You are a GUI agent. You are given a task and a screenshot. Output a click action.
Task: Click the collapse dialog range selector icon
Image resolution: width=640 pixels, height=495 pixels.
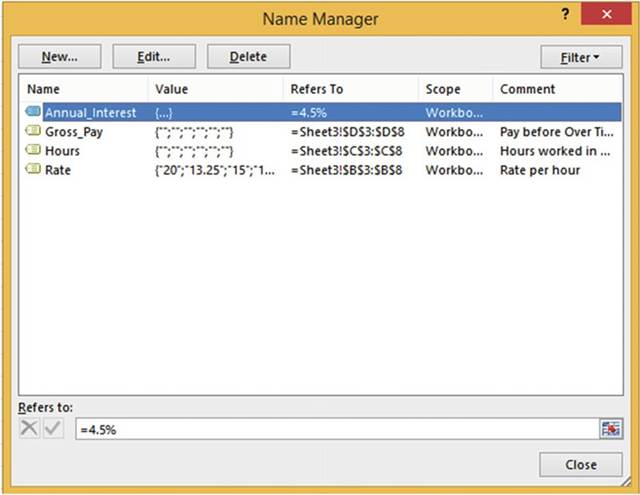coord(610,429)
